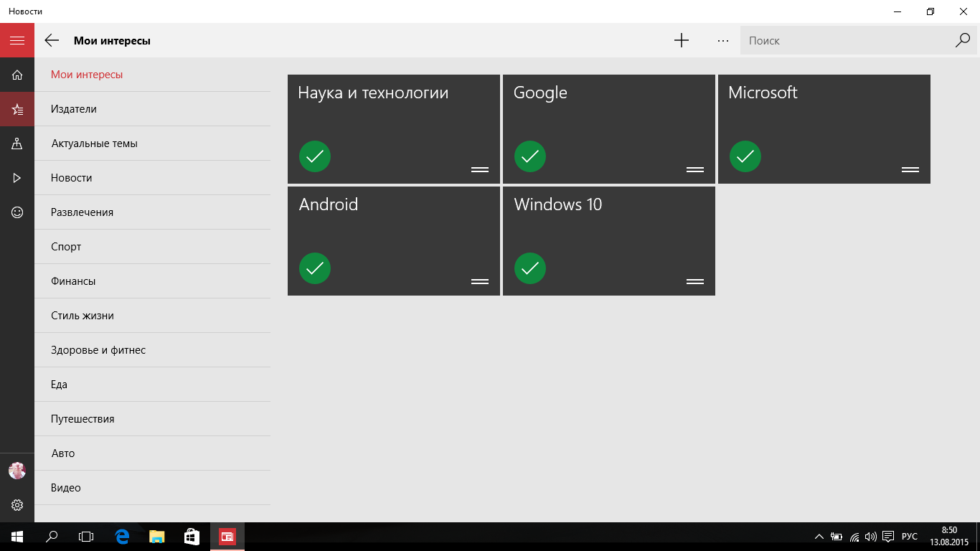Open Task View on the taskbar
The width and height of the screenshot is (980, 551).
[x=86, y=537]
